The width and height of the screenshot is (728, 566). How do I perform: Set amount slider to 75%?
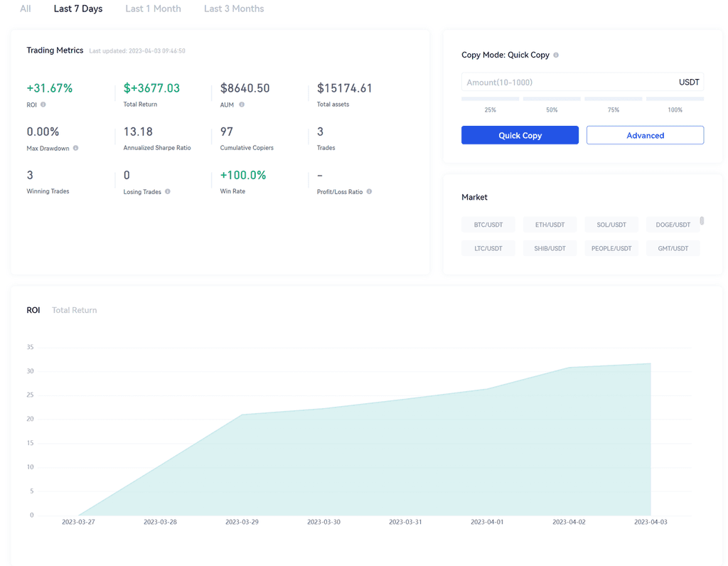pos(614,100)
